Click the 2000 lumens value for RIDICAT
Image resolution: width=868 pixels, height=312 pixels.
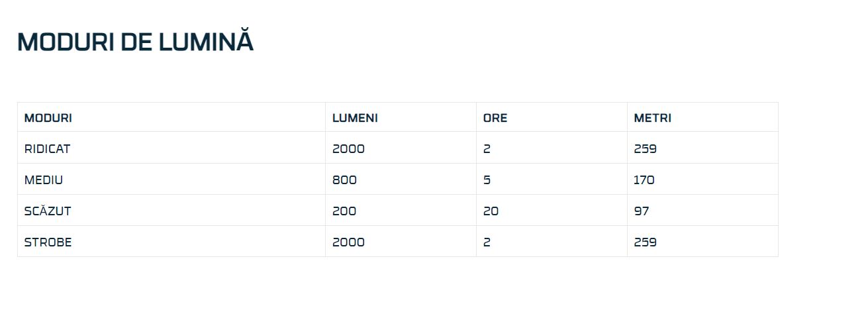348,149
